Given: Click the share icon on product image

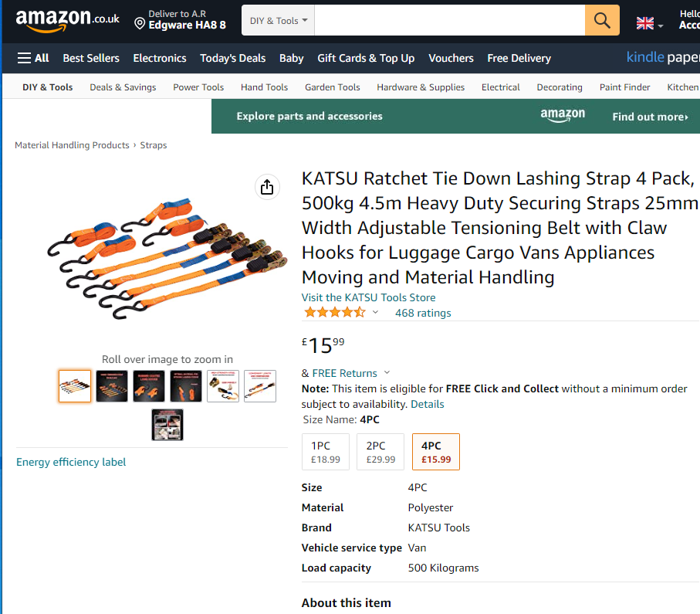Looking at the screenshot, I should click(x=266, y=188).
